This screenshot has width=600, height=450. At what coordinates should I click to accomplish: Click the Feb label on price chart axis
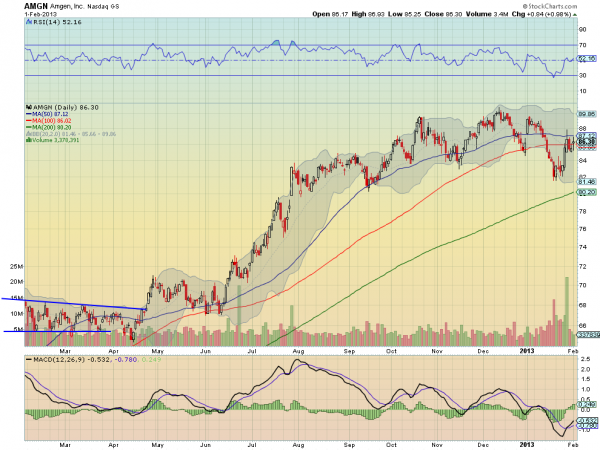pos(572,351)
